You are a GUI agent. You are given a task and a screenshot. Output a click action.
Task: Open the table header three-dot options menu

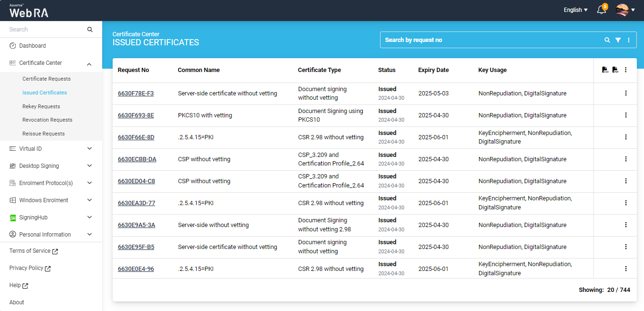tap(626, 70)
